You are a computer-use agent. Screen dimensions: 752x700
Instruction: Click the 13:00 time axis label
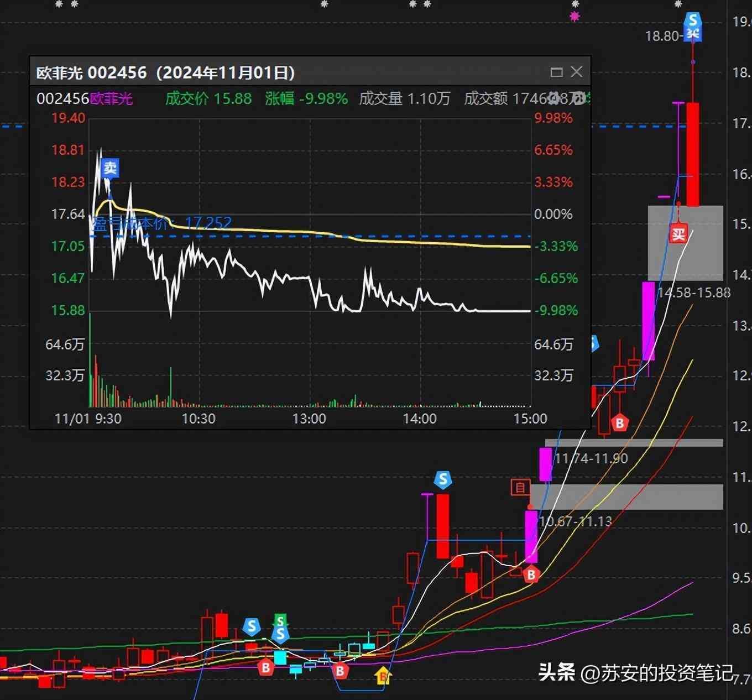(x=309, y=419)
